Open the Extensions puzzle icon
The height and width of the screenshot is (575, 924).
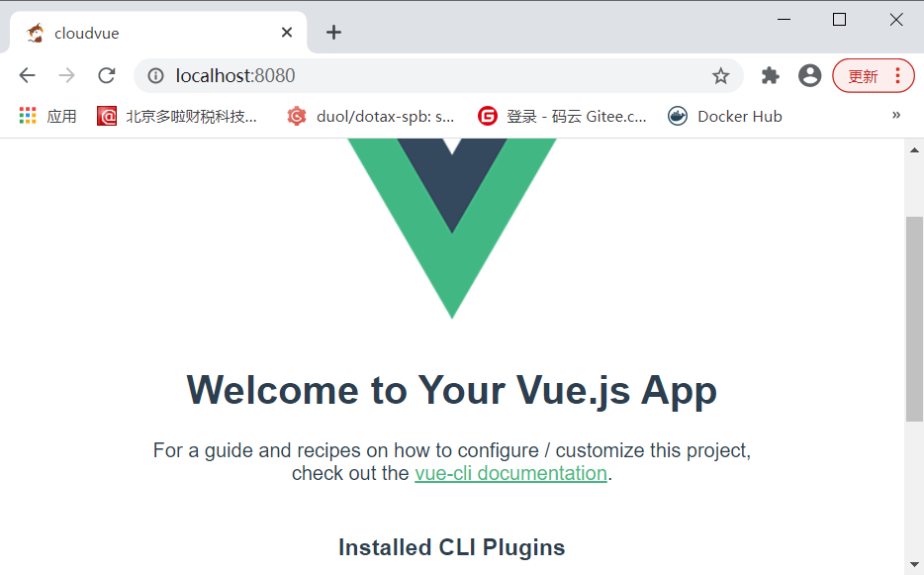(x=771, y=75)
